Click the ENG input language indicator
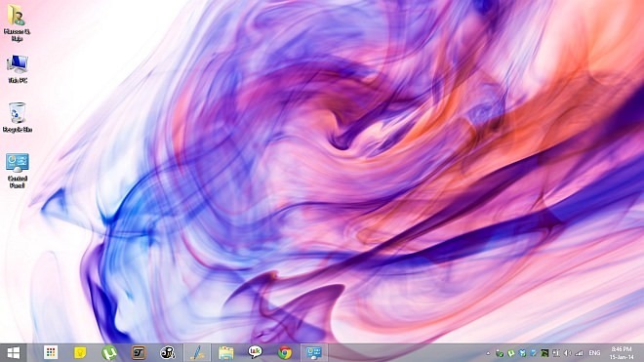Viewport: 644px width, 362px height. tap(594, 353)
